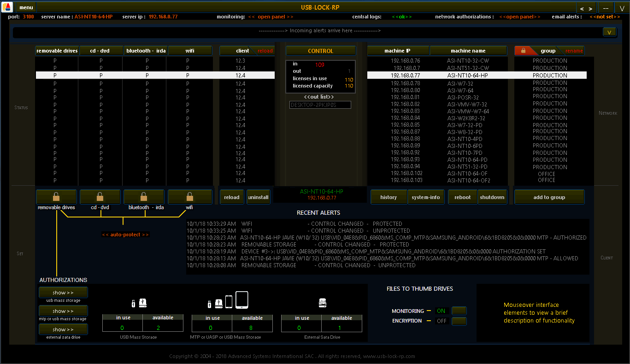The image size is (630, 364).
Task: Toggle the cd - dvd padlock button
Action: point(100,197)
